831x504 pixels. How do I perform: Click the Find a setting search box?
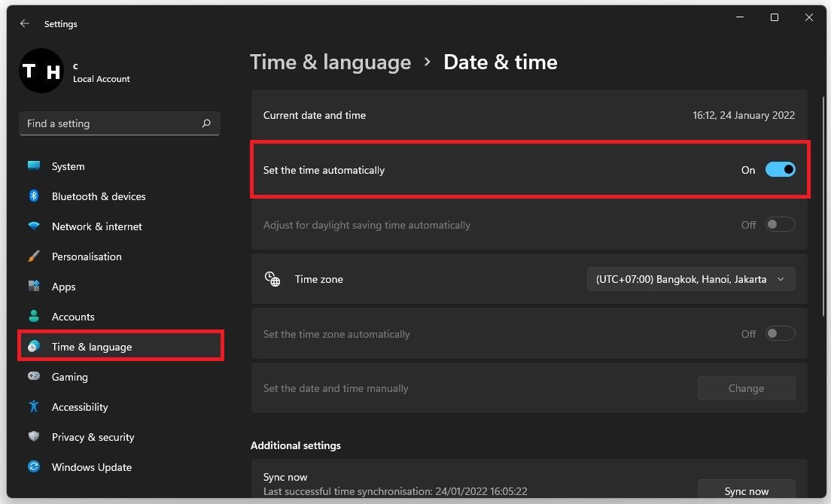(x=113, y=123)
